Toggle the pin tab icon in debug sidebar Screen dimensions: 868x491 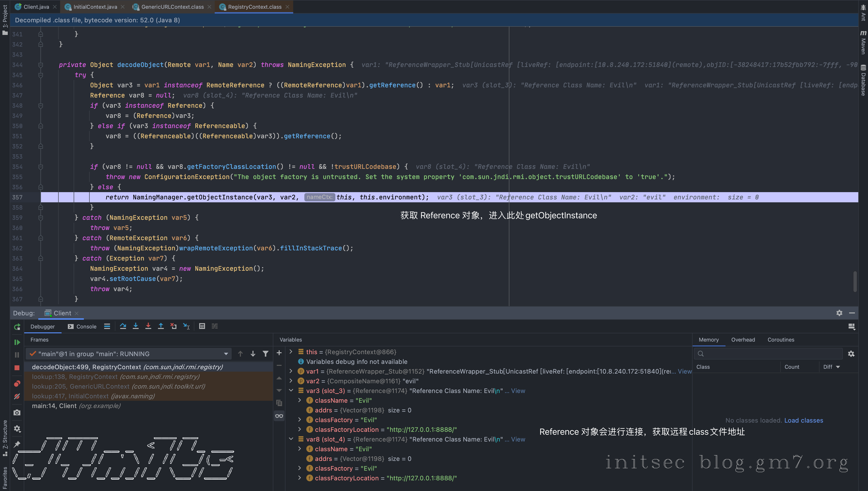tap(17, 444)
